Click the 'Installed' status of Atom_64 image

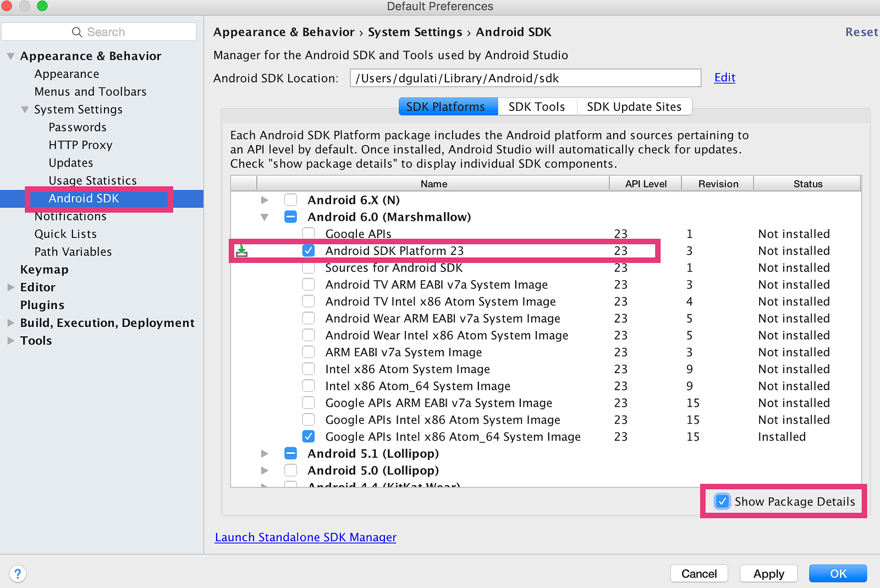click(782, 437)
